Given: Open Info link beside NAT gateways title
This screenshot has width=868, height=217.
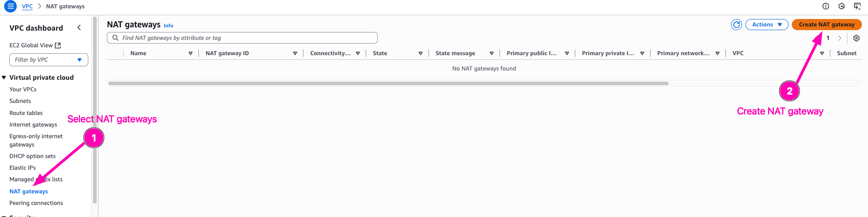Looking at the screenshot, I should (x=169, y=26).
